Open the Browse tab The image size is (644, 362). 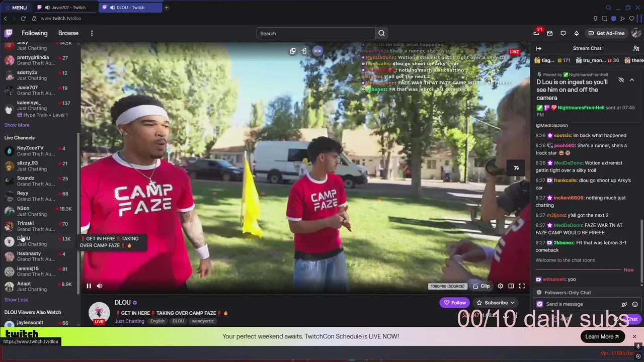pyautogui.click(x=68, y=33)
